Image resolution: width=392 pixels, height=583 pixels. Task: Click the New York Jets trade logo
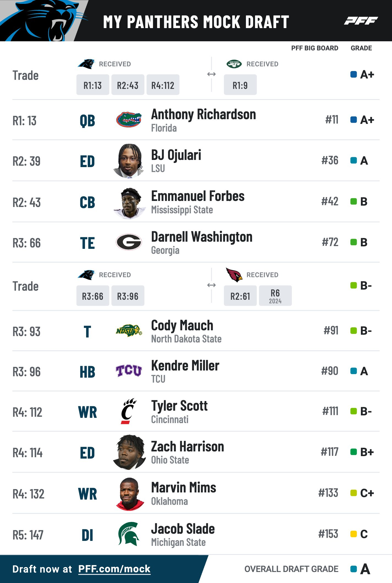(234, 64)
